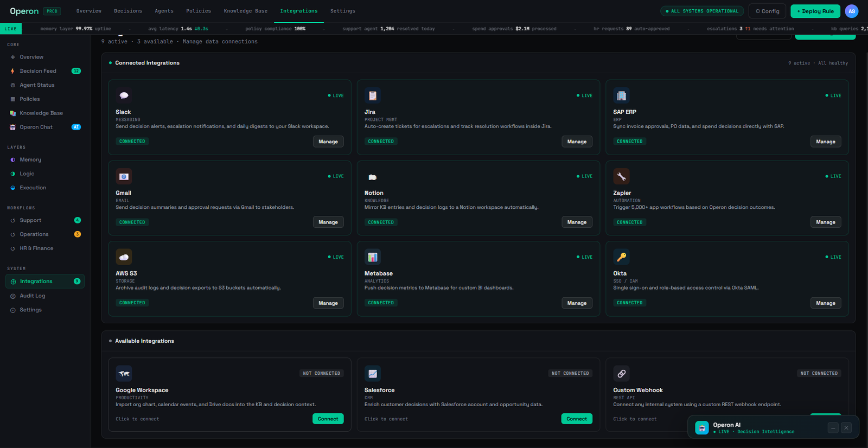Select the Memory layer in sidebar
Viewport: 868px width, 448px height.
(45, 160)
